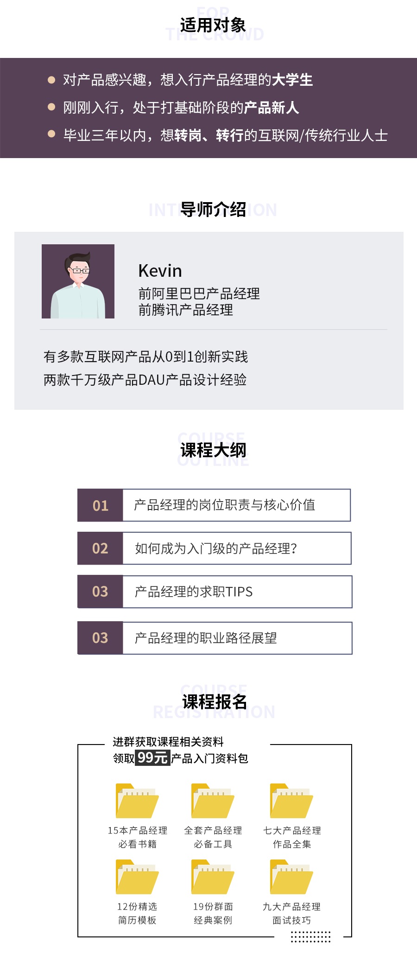417x980 pixels.
Task: Click the Kevin instructor name text
Action: [160, 271]
